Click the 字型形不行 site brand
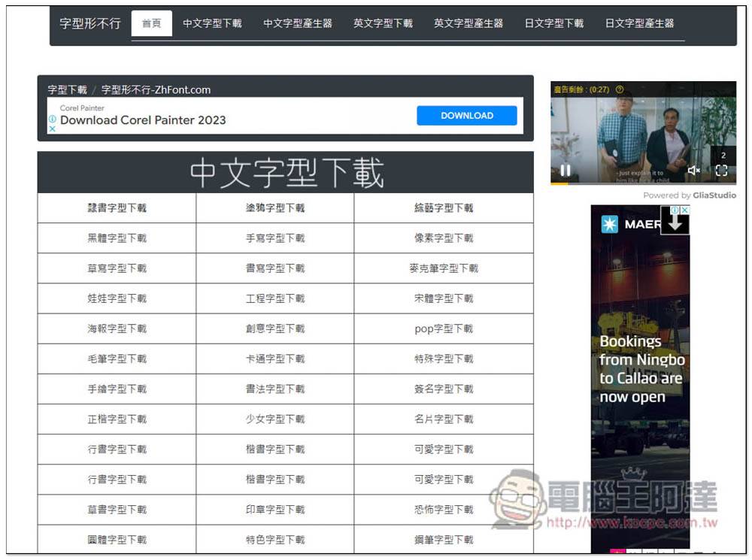752x560 pixels. (x=89, y=23)
